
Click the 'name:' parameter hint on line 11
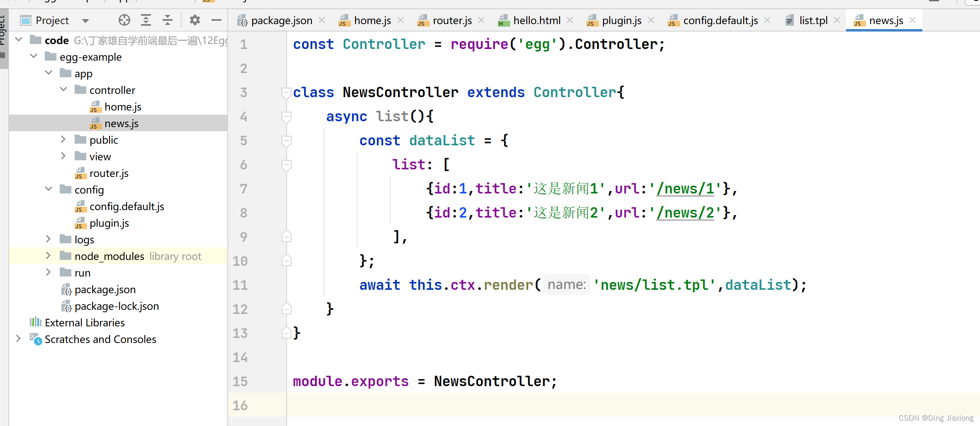tap(567, 285)
